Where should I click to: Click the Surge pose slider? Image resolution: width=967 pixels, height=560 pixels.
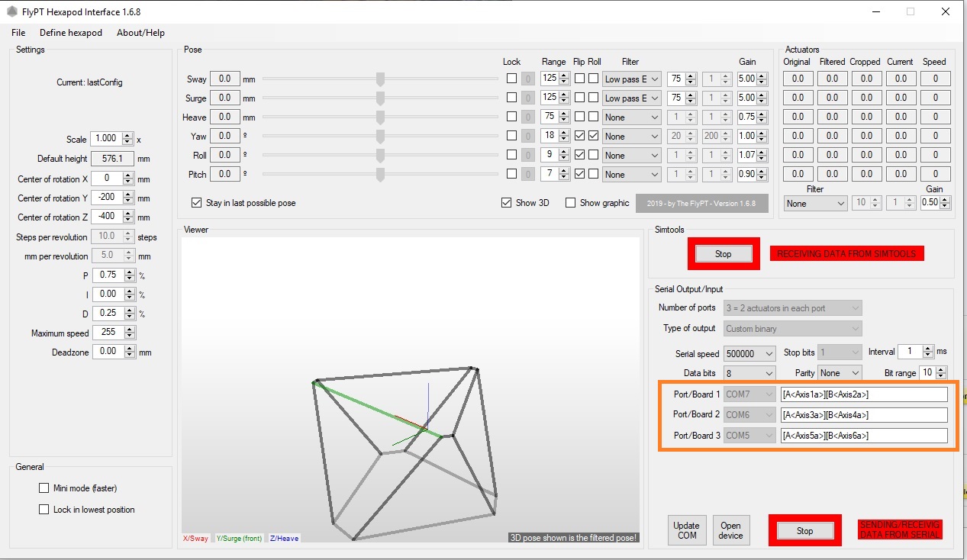point(379,98)
